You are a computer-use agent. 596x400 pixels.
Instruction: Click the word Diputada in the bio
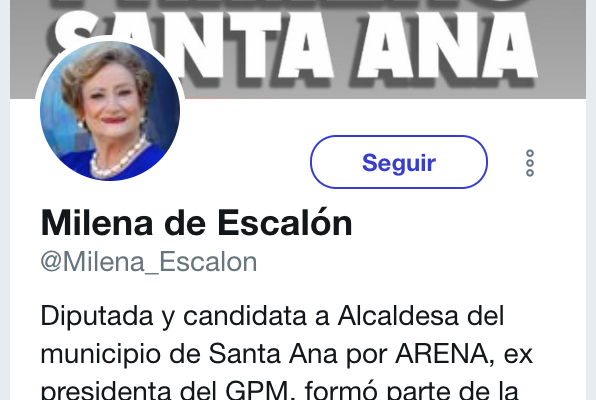click(97, 316)
